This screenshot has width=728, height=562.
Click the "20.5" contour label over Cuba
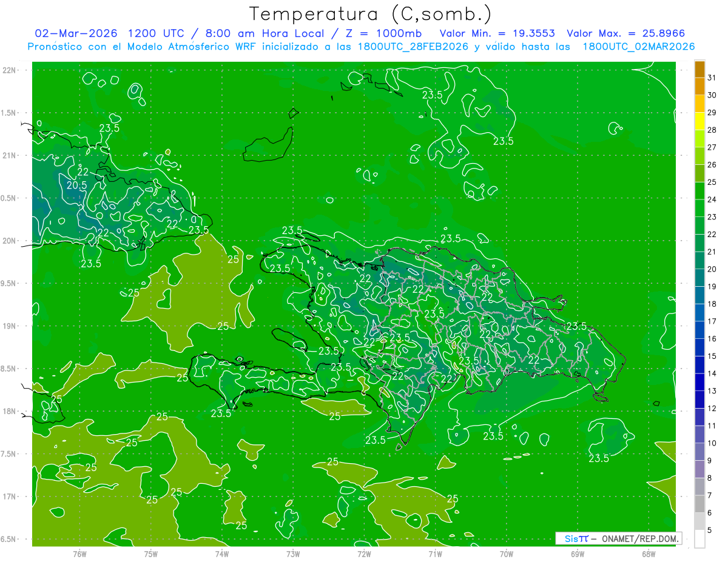coord(76,185)
